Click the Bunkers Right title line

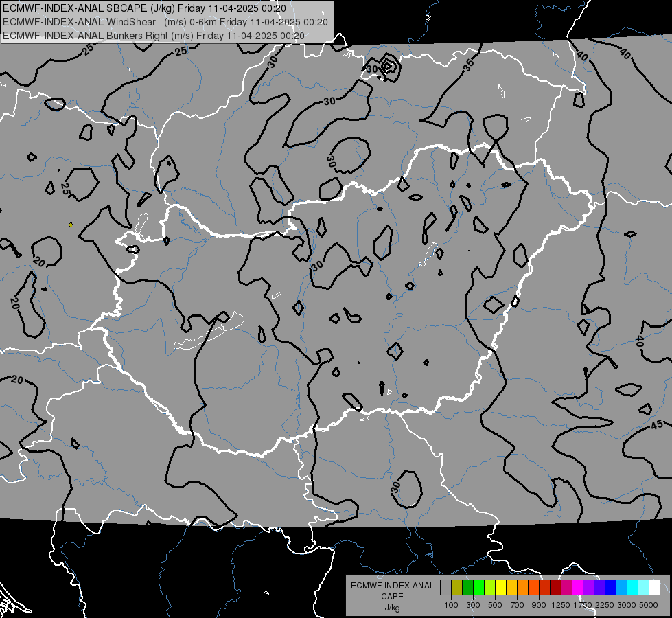tap(154, 36)
